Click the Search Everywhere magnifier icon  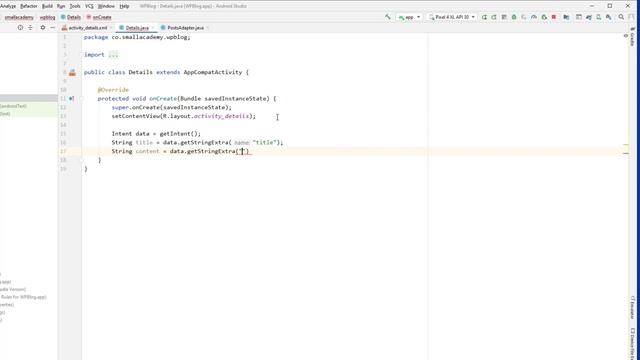[621, 17]
